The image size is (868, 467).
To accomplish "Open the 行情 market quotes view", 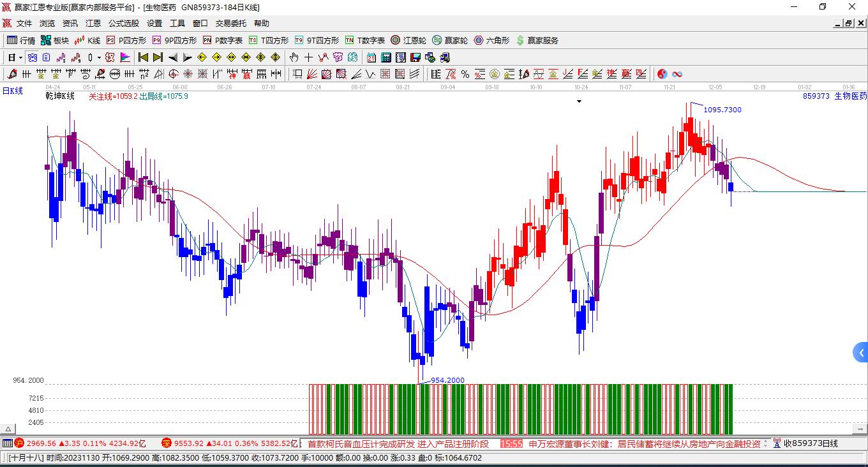I will coord(21,40).
